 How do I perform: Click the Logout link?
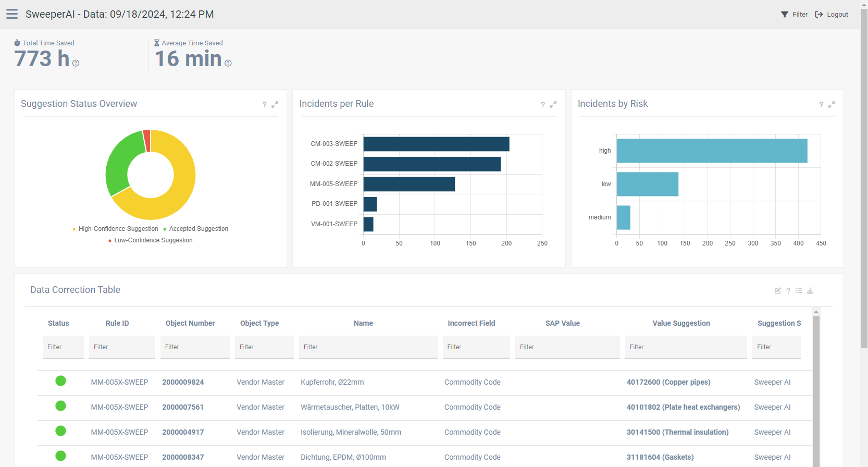pos(832,15)
